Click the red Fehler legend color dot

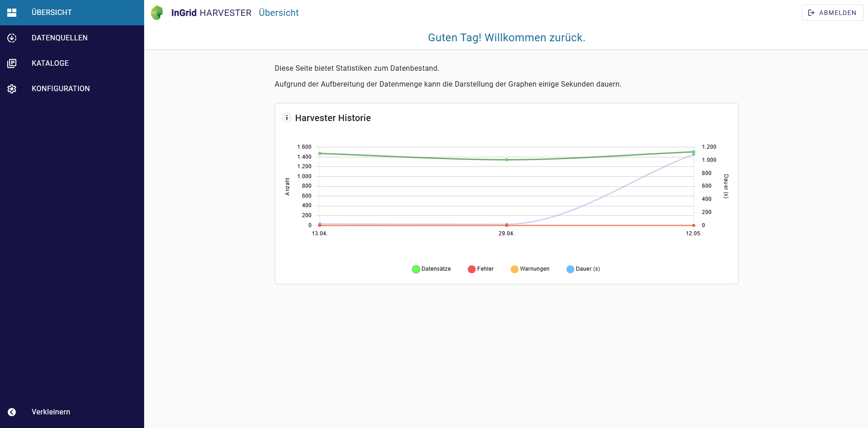click(x=472, y=269)
